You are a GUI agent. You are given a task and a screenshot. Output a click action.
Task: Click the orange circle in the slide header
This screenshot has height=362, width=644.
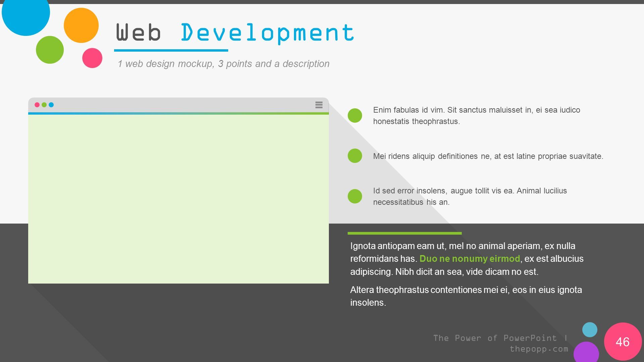point(81,25)
